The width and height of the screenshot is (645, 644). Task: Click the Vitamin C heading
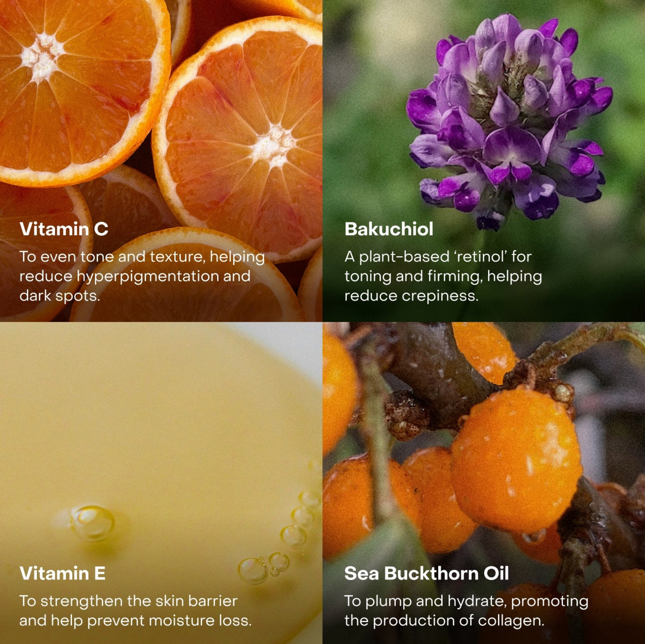tap(64, 229)
